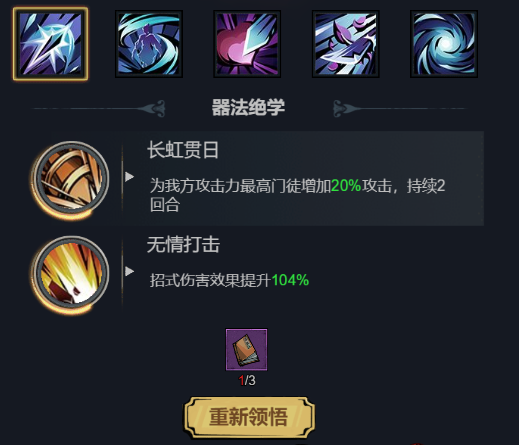Select the whirlwind figure skill icon

point(149,44)
